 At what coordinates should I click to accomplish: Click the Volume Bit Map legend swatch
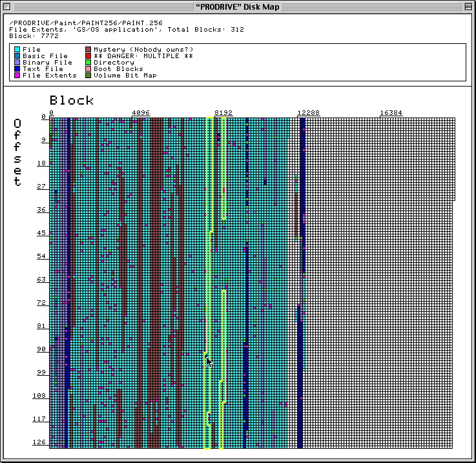point(88,76)
